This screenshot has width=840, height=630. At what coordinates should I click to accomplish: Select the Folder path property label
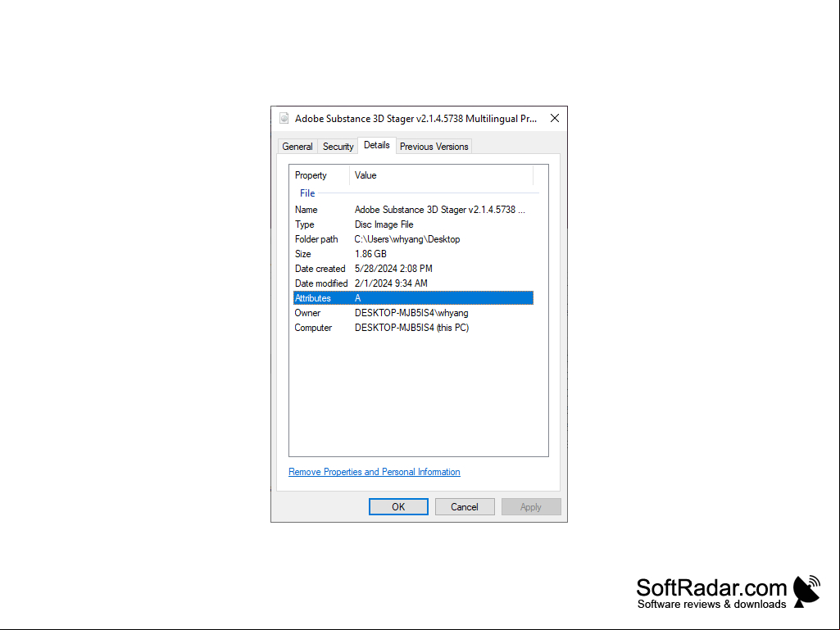click(x=316, y=239)
